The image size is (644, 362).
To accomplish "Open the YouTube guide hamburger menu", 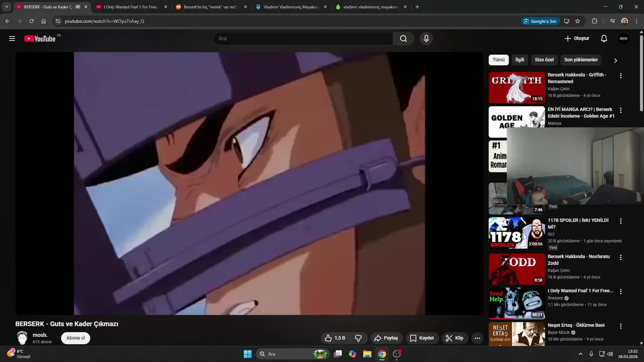I will (x=12, y=39).
